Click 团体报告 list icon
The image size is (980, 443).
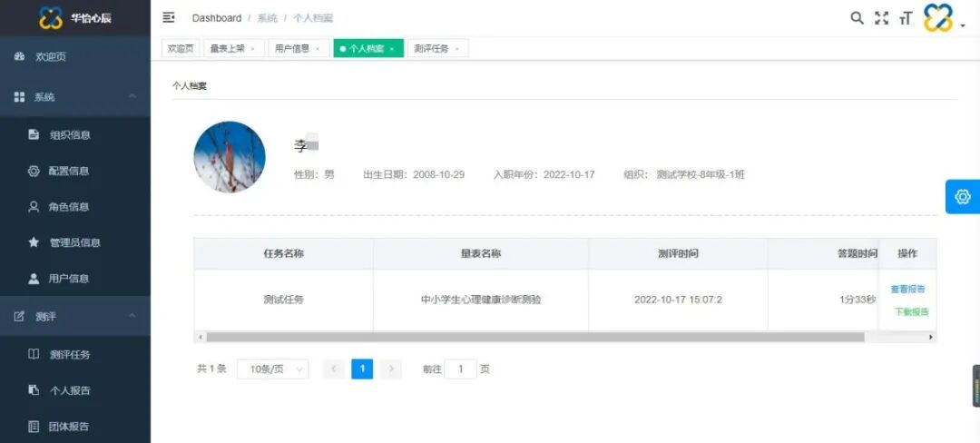click(x=34, y=427)
